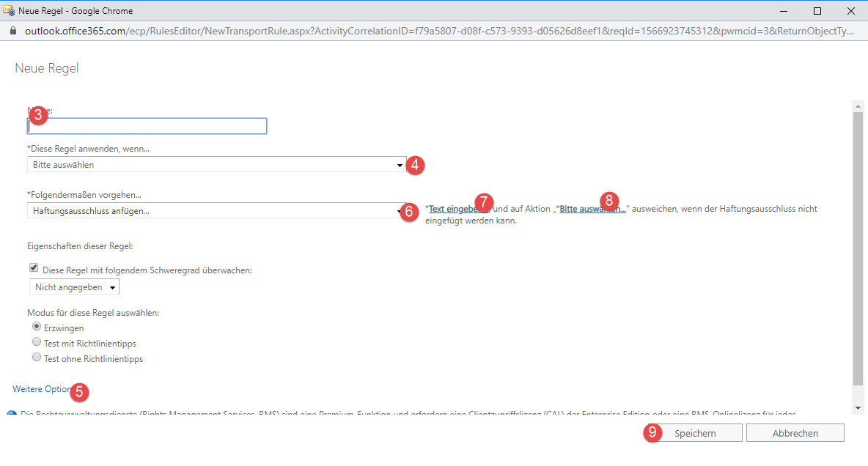Choose 'Test mit Richtlinientipps' mode
The height and width of the screenshot is (466, 868).
[x=37, y=342]
